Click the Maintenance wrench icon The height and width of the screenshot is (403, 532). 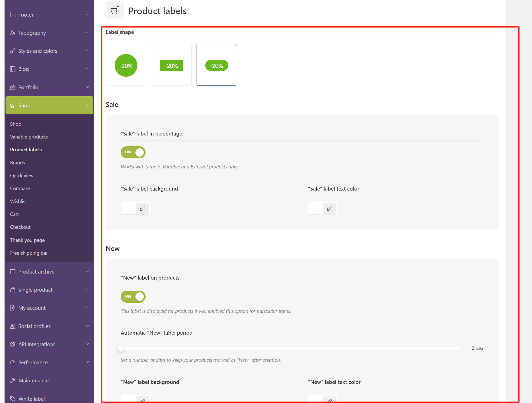[x=13, y=380]
